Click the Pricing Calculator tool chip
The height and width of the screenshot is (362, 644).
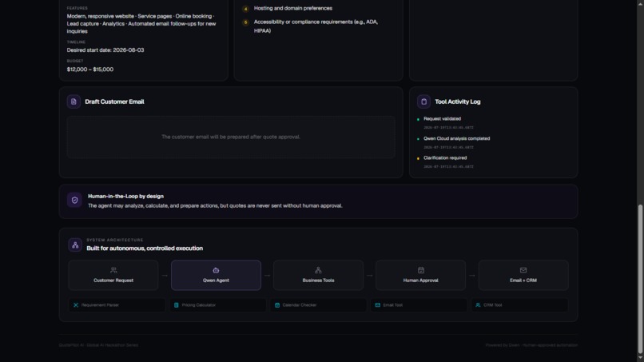(217, 305)
